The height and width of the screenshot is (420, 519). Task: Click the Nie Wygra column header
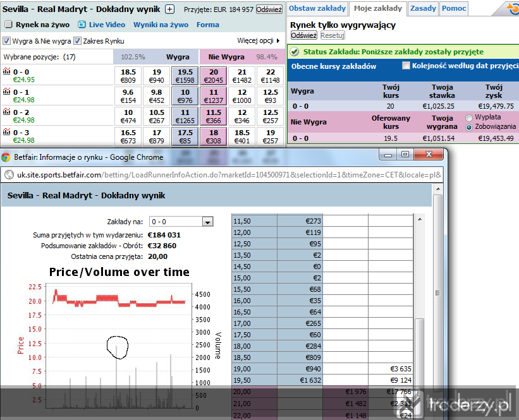click(226, 57)
